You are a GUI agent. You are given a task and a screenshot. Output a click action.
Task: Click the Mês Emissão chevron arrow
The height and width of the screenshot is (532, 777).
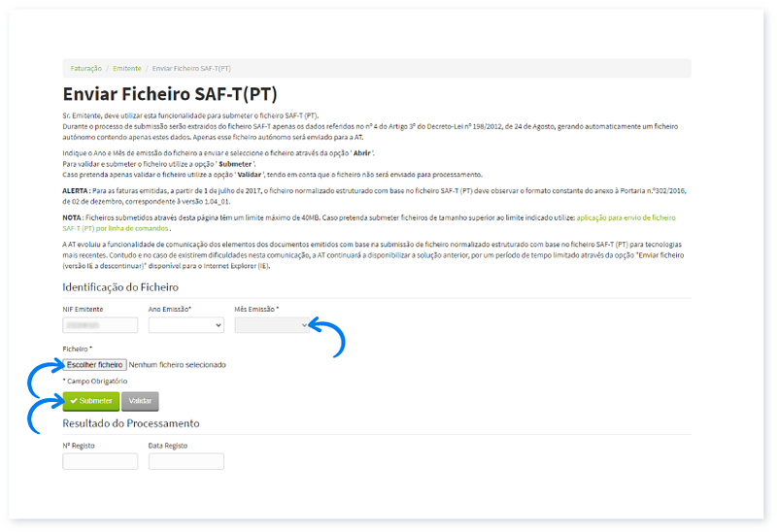(x=303, y=326)
